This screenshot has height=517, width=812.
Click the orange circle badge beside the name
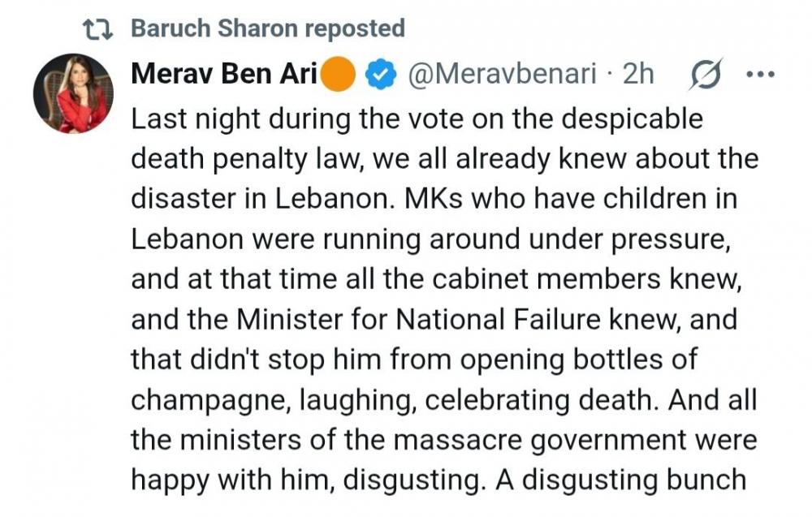point(339,75)
